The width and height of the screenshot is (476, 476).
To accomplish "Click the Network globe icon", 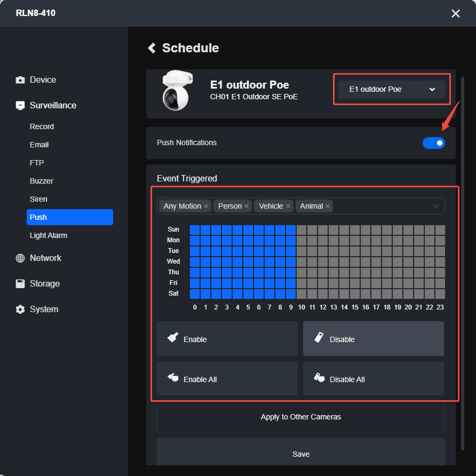I will pyautogui.click(x=20, y=258).
